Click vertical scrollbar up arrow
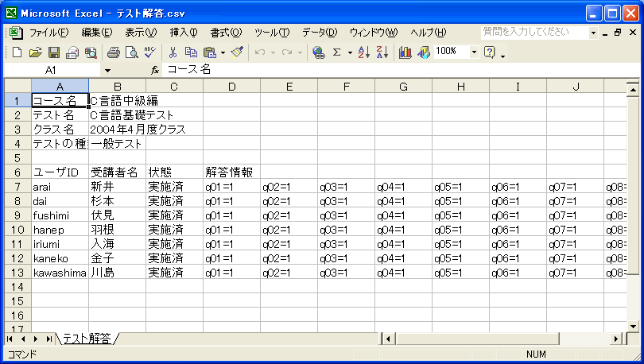644x364 pixels. coord(633,89)
